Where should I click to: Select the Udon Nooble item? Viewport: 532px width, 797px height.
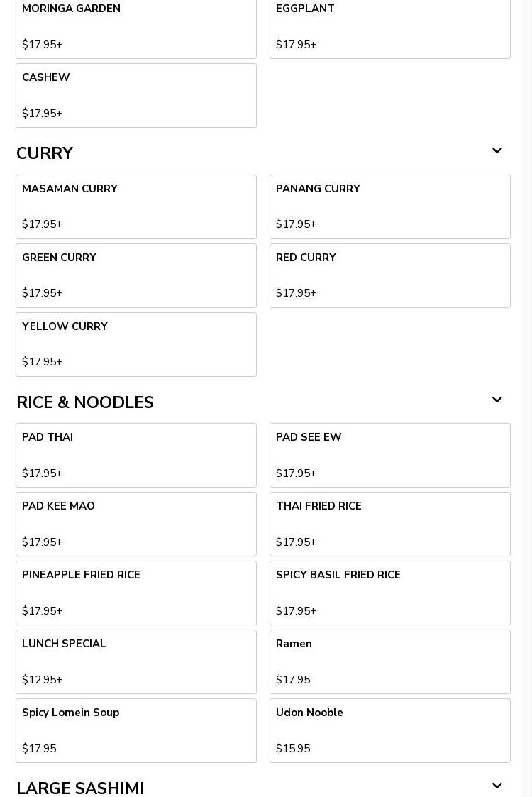coord(389,731)
